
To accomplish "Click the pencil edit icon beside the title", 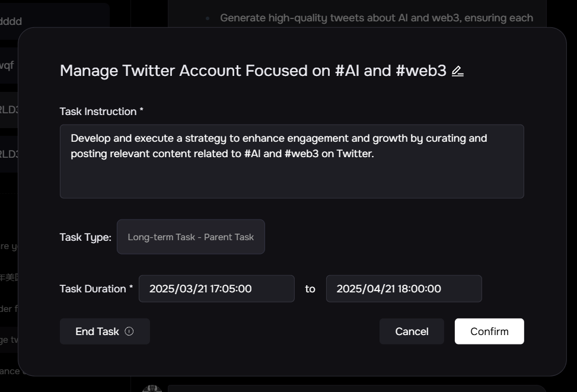I will [x=457, y=71].
